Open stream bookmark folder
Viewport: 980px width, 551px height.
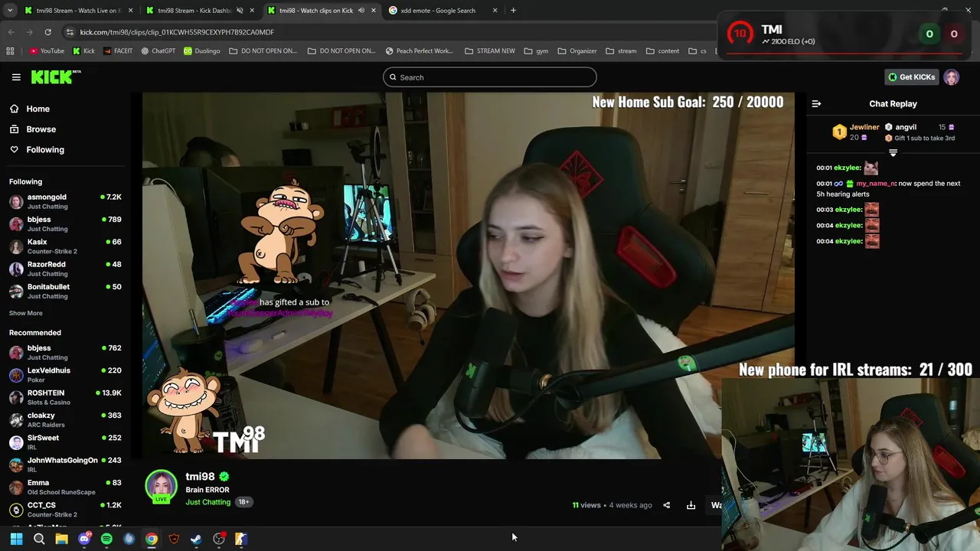coord(621,51)
